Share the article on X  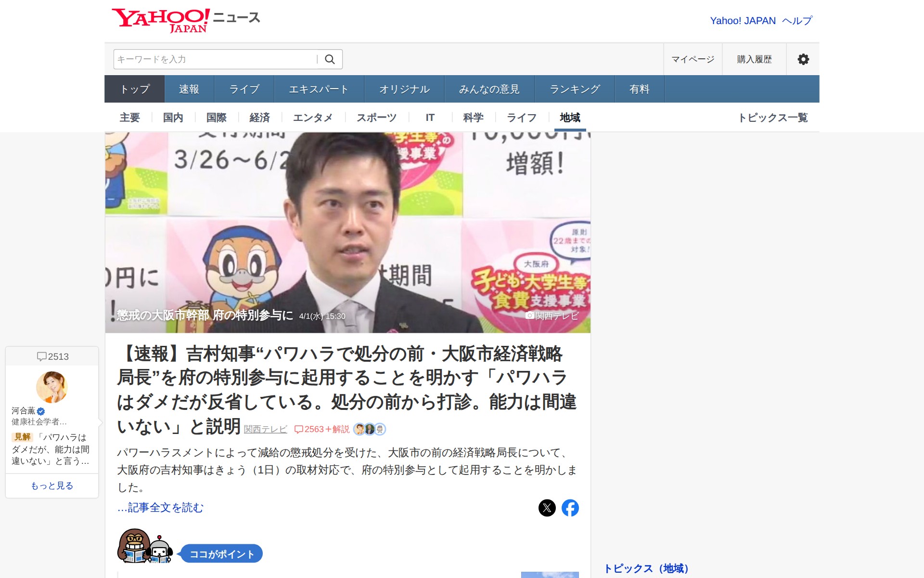547,508
